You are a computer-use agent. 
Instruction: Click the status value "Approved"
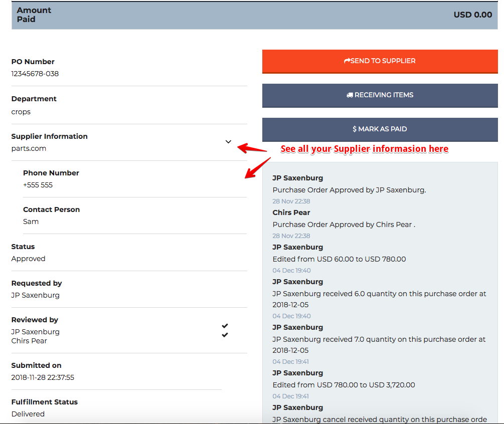(28, 259)
